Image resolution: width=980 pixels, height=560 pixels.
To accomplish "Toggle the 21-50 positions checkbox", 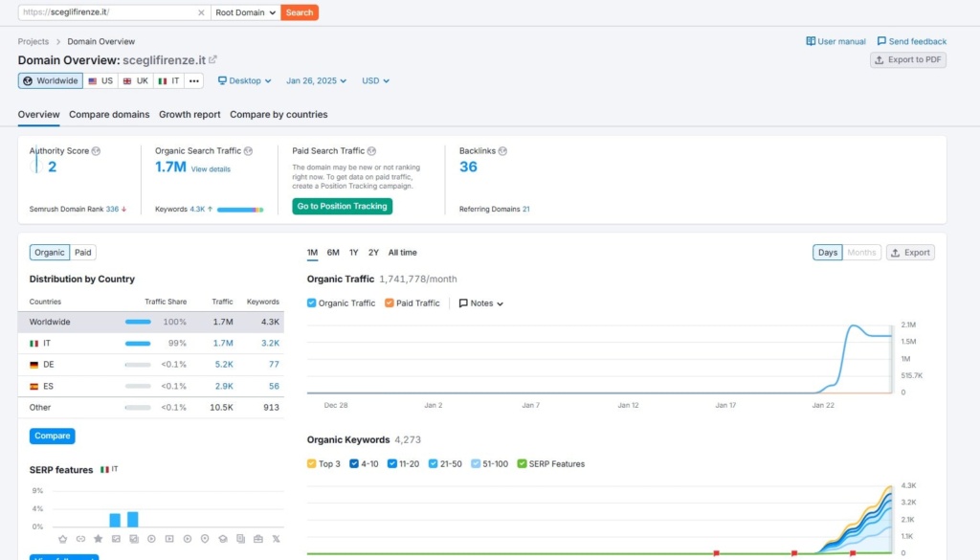I will 434,463.
